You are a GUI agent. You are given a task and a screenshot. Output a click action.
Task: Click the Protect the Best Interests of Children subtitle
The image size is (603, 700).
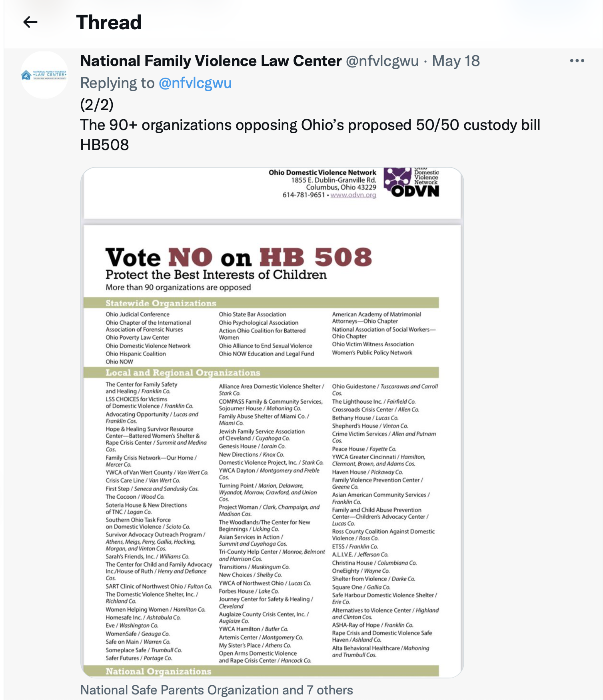pyautogui.click(x=216, y=275)
